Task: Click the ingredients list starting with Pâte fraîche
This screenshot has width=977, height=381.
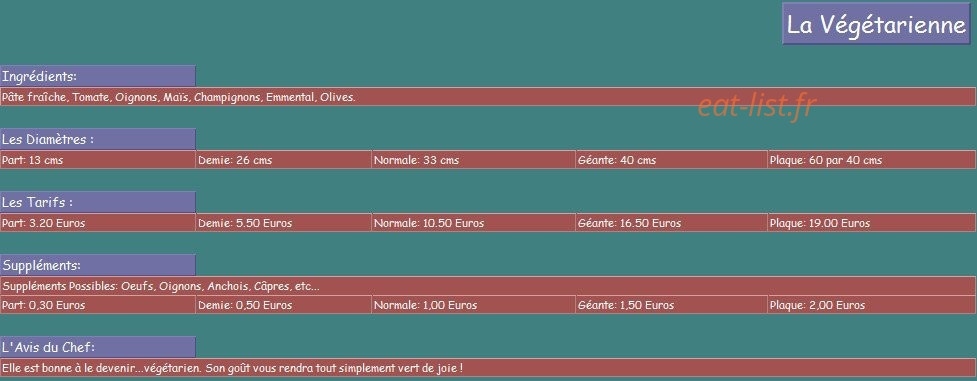Action: (x=488, y=97)
